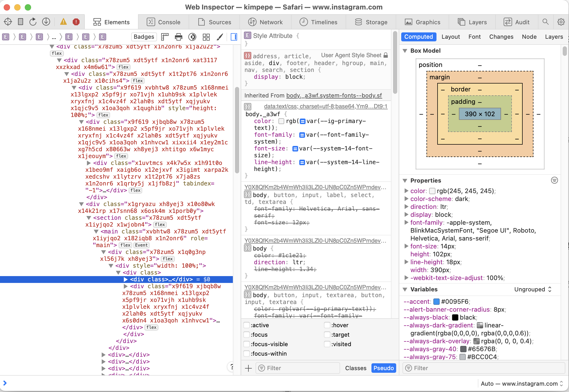Click the Classes button
Viewport: 569px width, 392px height.
(x=356, y=368)
